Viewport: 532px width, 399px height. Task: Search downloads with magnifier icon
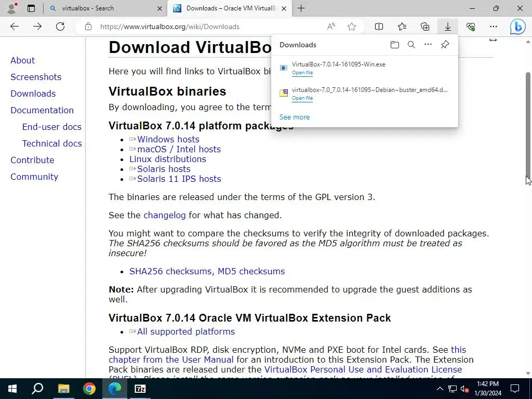coord(411,45)
